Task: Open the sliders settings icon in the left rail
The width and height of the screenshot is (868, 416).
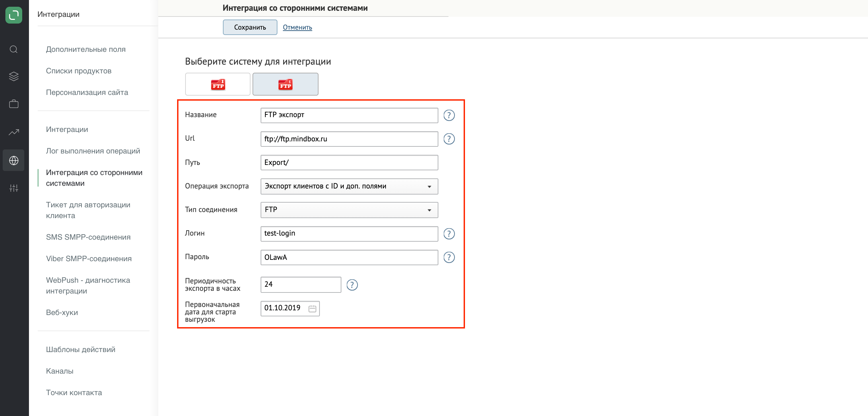Action: tap(14, 188)
